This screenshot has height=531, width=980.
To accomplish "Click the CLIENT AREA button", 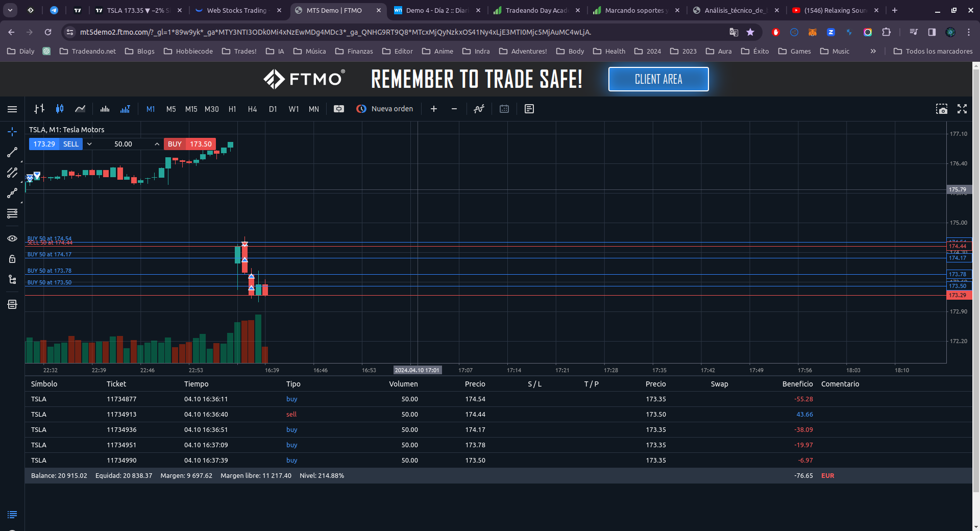I will 658,79.
